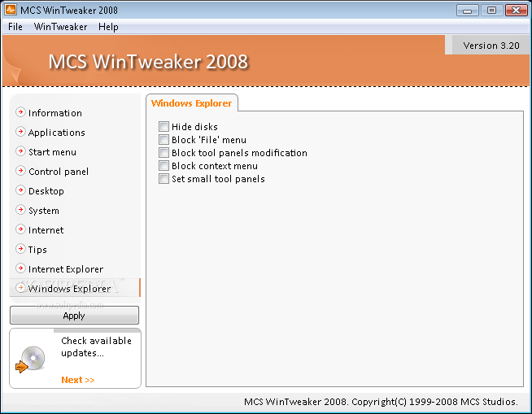Image resolution: width=532 pixels, height=414 pixels.
Task: Open the Applications section label
Action: (57, 133)
